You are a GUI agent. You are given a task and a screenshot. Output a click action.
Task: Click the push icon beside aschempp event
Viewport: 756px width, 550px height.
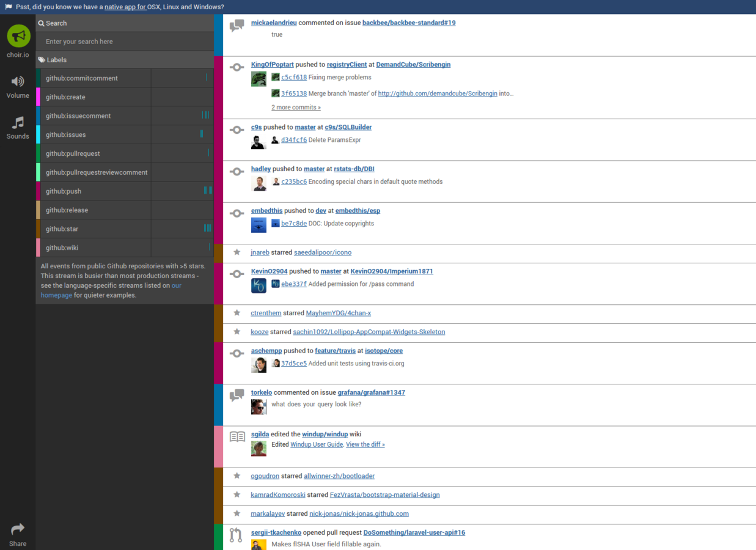237,353
